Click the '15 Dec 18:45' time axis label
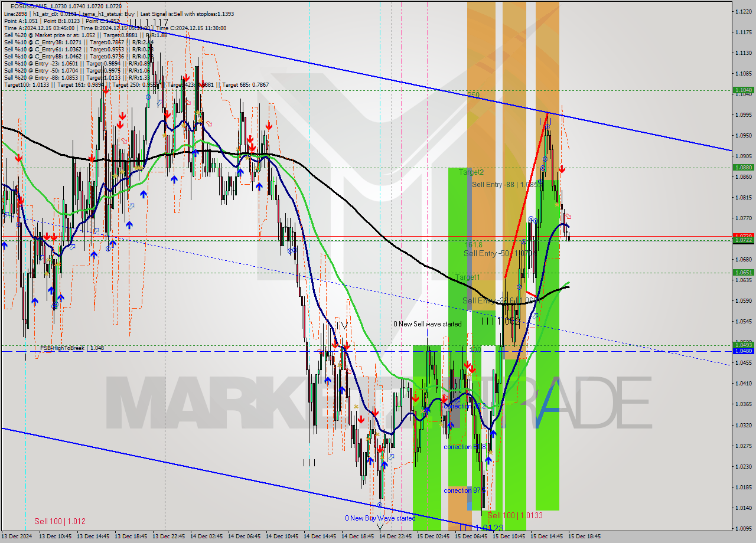756x543 pixels. coord(584,537)
